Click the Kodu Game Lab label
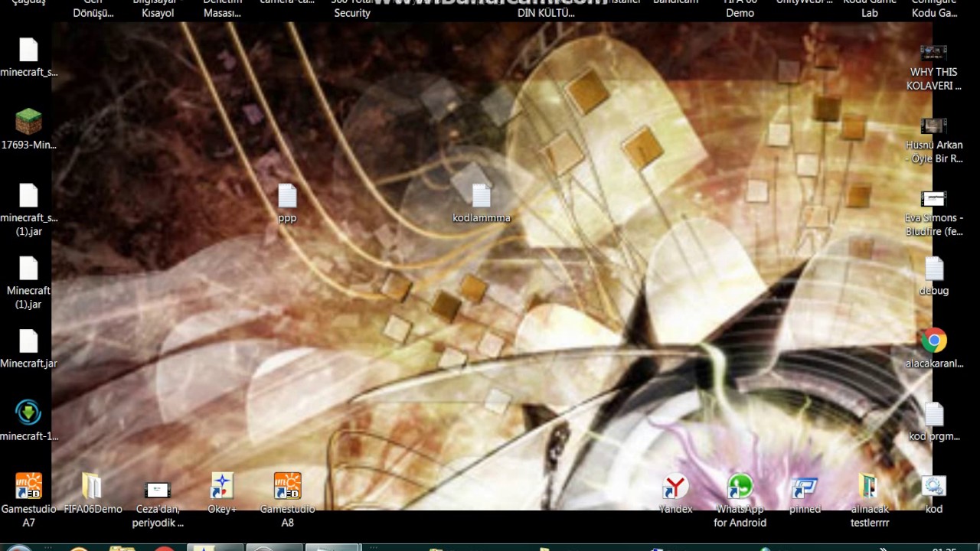The height and width of the screenshot is (551, 980). [x=870, y=7]
